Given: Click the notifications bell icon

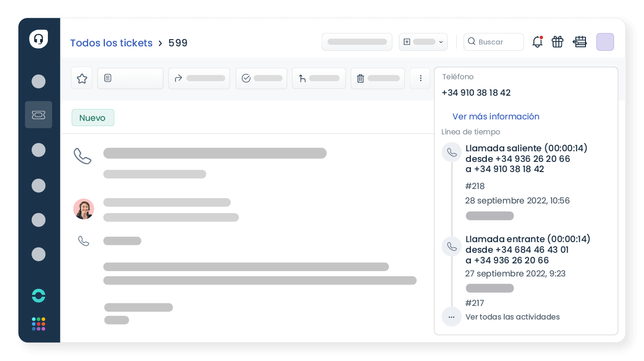Looking at the screenshot, I should 537,42.
